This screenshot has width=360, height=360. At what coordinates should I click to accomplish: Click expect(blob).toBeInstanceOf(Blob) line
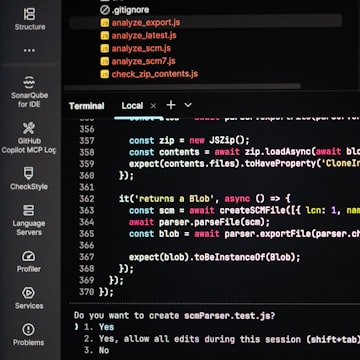point(215,257)
